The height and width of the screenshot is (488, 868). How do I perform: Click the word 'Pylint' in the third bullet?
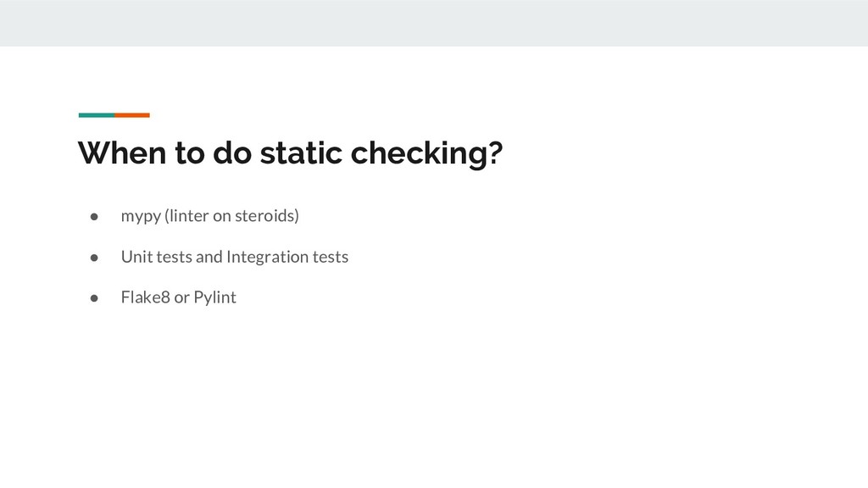point(214,297)
